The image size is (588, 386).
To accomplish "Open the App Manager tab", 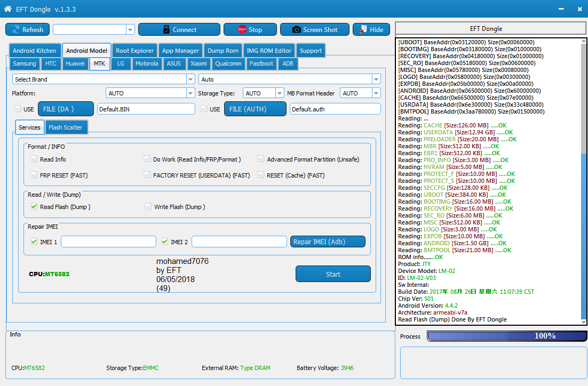I will [180, 51].
